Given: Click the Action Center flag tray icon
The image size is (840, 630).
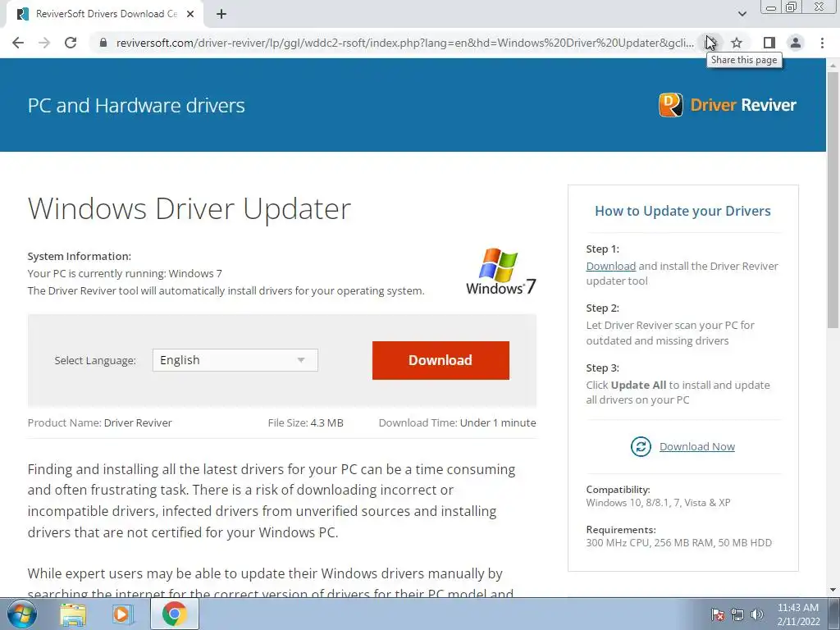Looking at the screenshot, I should tap(718, 614).
